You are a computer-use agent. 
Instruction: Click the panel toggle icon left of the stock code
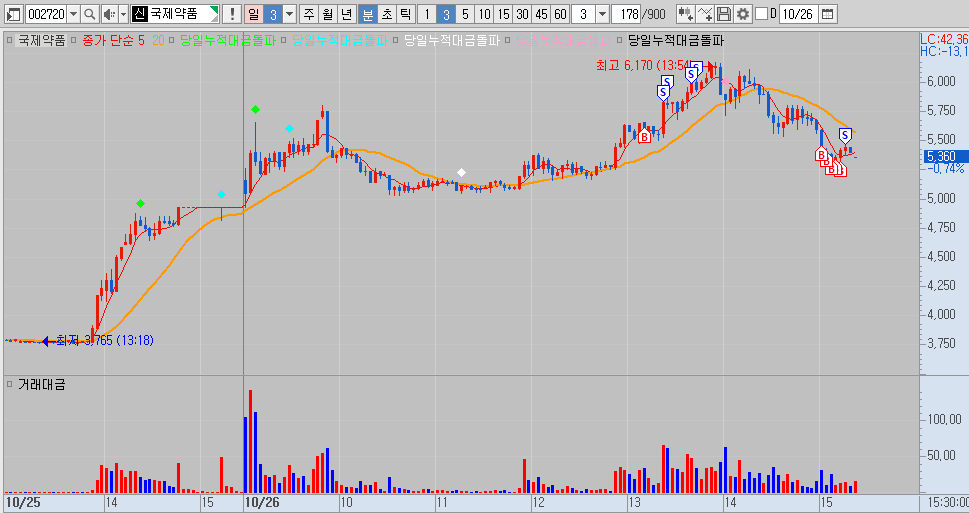tap(13, 14)
